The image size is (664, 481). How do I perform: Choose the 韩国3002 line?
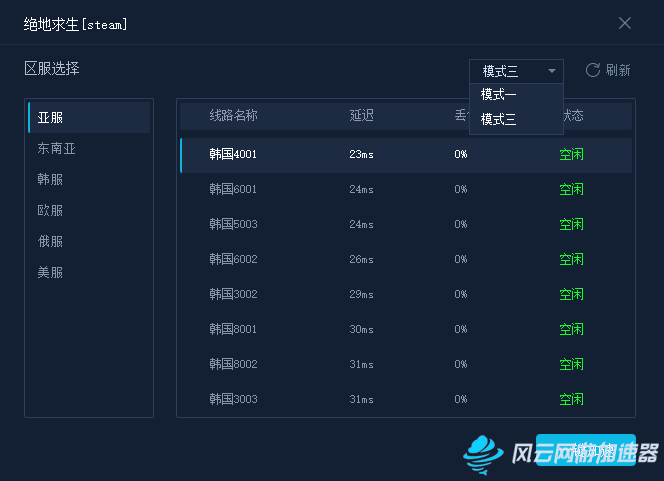point(406,294)
